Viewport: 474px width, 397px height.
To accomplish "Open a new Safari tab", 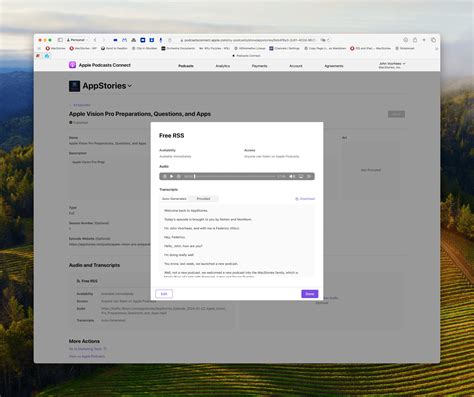I will coord(424,40).
